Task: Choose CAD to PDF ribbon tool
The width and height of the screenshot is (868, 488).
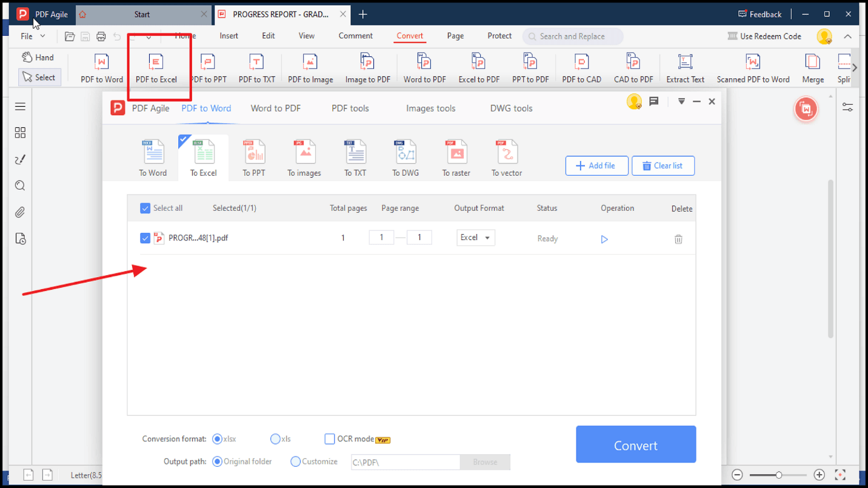Action: [633, 68]
